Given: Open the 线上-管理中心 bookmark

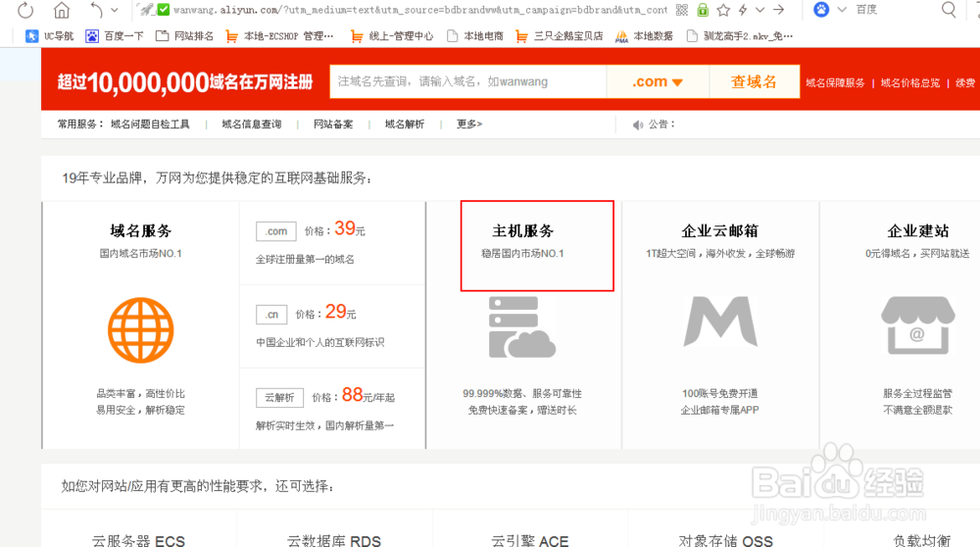Looking at the screenshot, I should pos(392,36).
